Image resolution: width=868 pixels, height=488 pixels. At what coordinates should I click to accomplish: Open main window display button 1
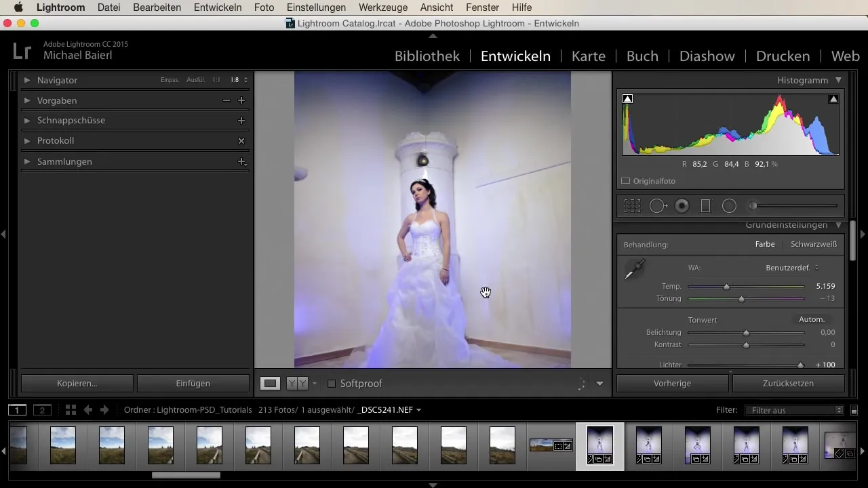tap(18, 410)
